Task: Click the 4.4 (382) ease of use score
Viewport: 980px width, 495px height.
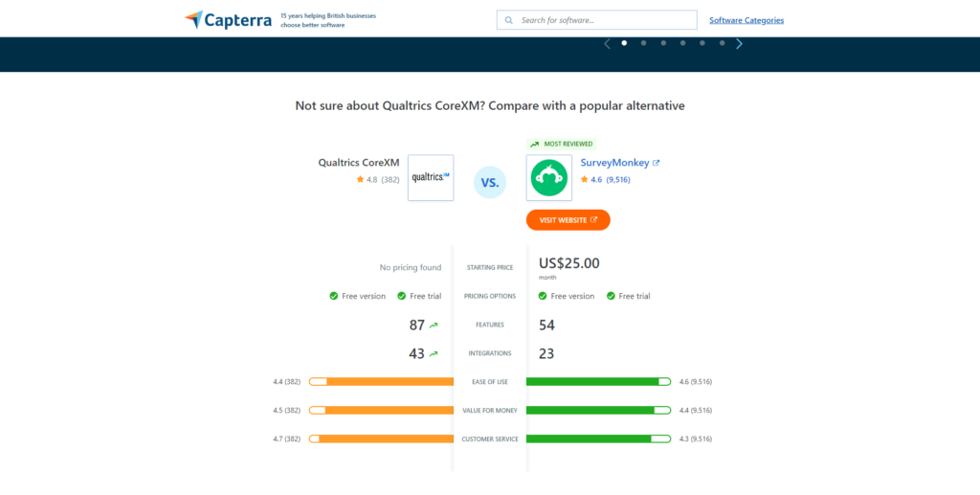Action: point(287,381)
